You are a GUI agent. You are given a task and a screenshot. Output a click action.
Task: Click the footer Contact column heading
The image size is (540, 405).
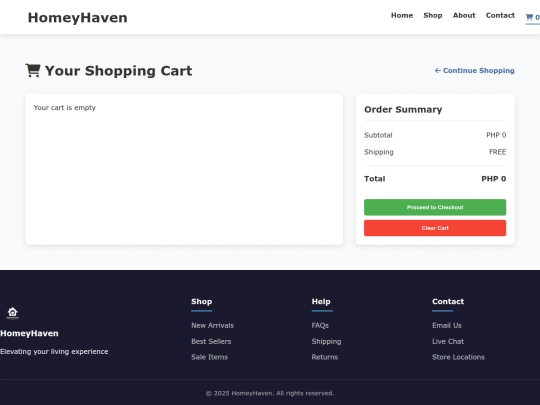[448, 301]
